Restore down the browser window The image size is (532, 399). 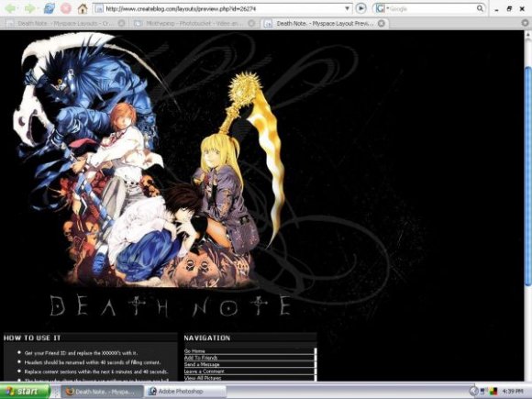coord(509,9)
